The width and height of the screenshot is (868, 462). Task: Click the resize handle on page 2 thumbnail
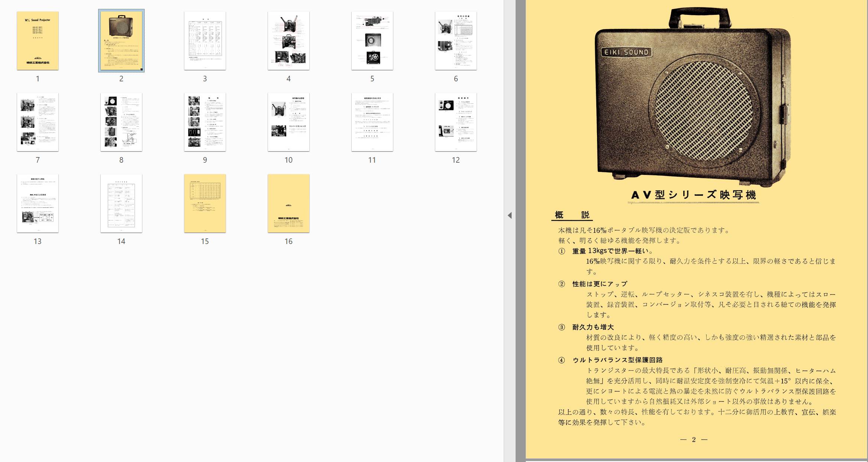(141, 69)
